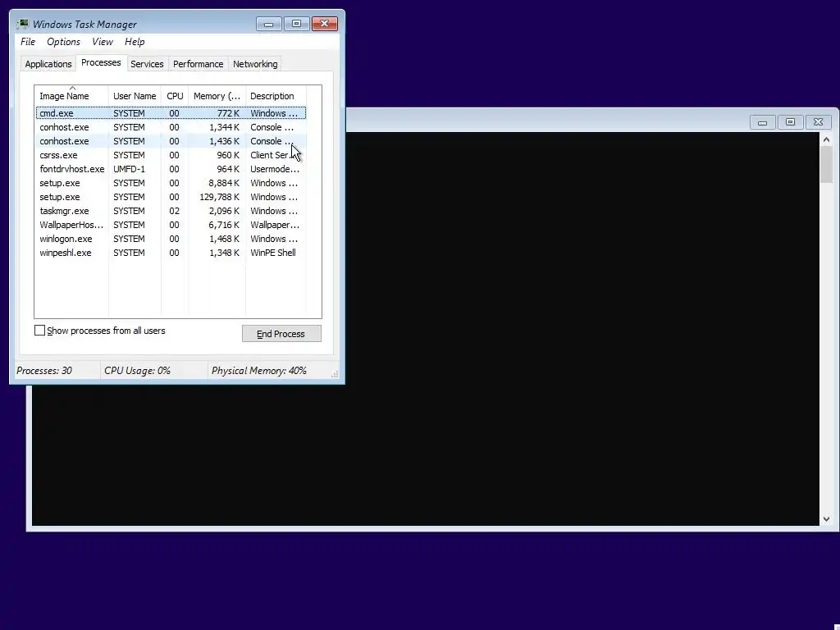Select the Processes tab
This screenshot has height=630, width=840.
coord(101,62)
